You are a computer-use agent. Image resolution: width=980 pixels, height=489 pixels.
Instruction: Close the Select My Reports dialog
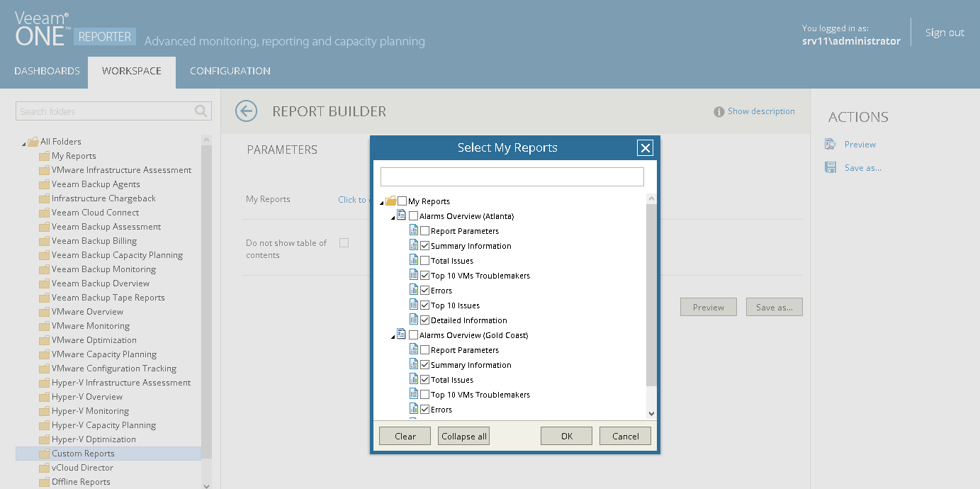(645, 147)
